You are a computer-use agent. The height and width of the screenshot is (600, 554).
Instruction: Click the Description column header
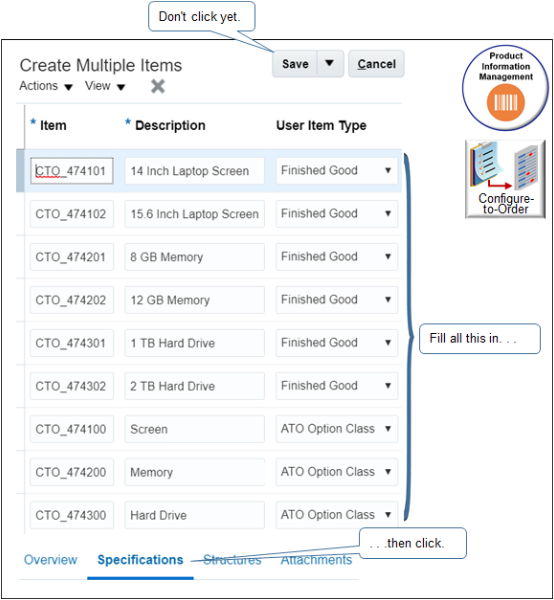[170, 126]
